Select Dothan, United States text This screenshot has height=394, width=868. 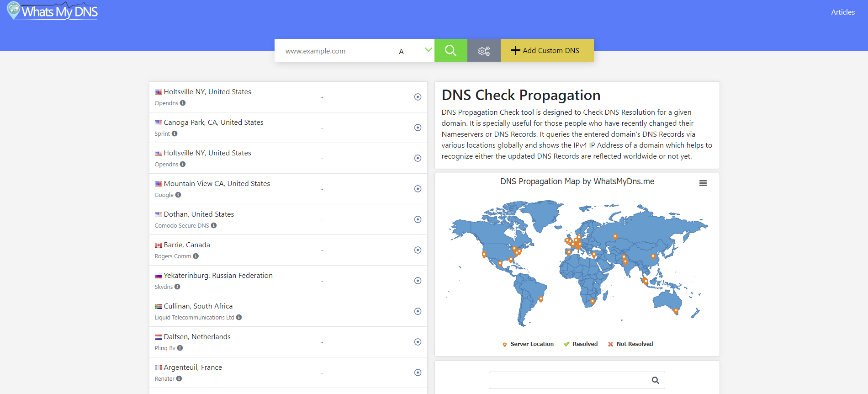tap(199, 214)
